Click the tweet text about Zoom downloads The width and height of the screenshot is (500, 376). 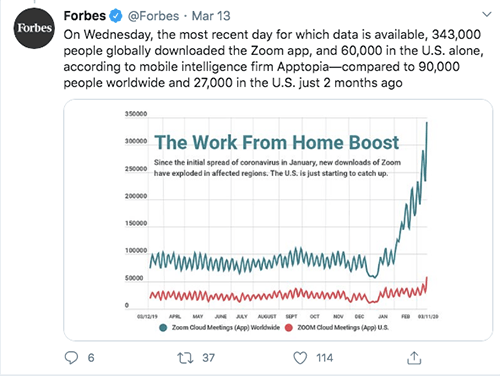tap(273, 59)
